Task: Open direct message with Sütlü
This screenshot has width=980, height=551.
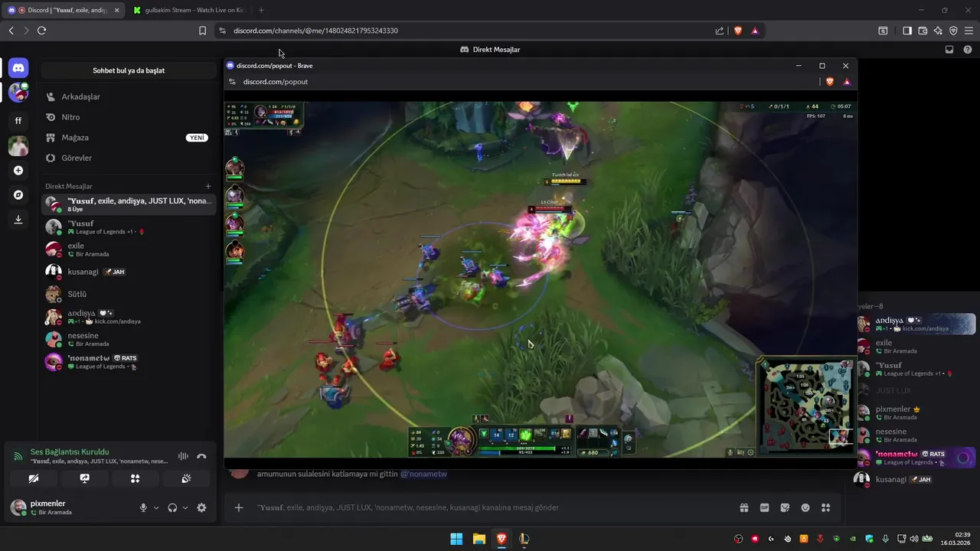Action: 128,294
